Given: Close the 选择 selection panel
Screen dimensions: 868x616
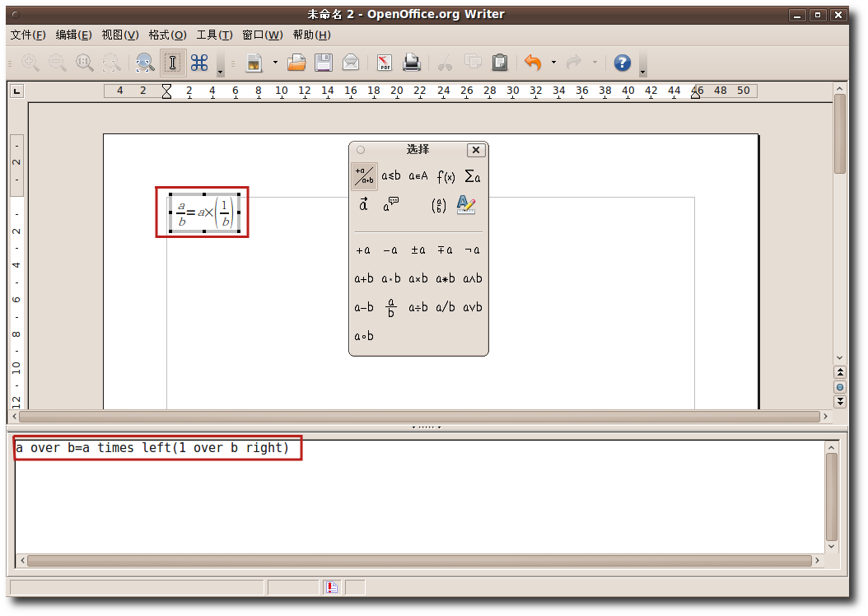Looking at the screenshot, I should pos(476,150).
